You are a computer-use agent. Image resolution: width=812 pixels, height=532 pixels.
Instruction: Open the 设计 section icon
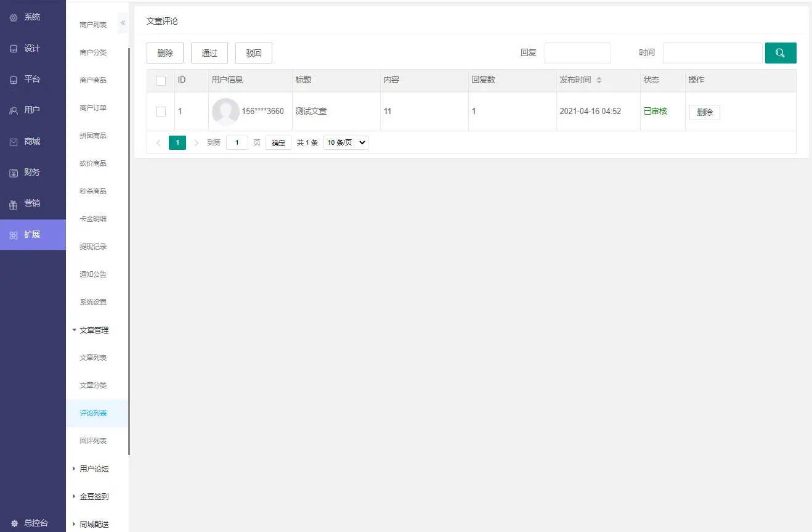pos(14,49)
